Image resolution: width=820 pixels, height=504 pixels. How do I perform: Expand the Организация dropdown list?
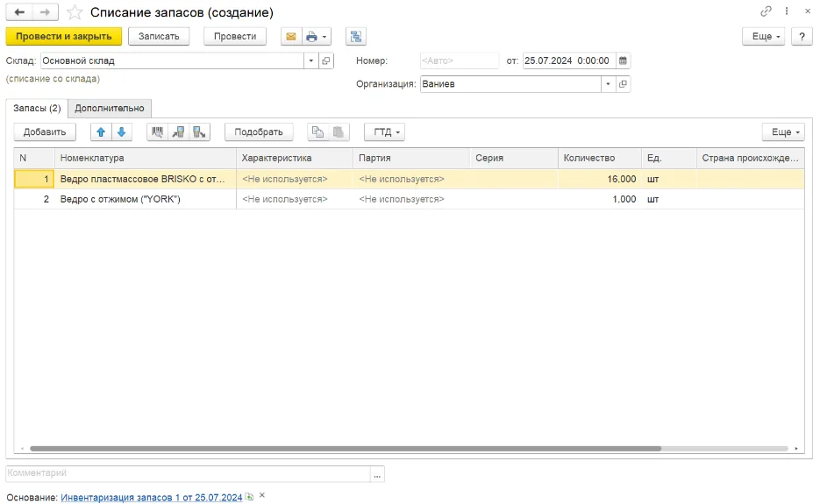(608, 83)
